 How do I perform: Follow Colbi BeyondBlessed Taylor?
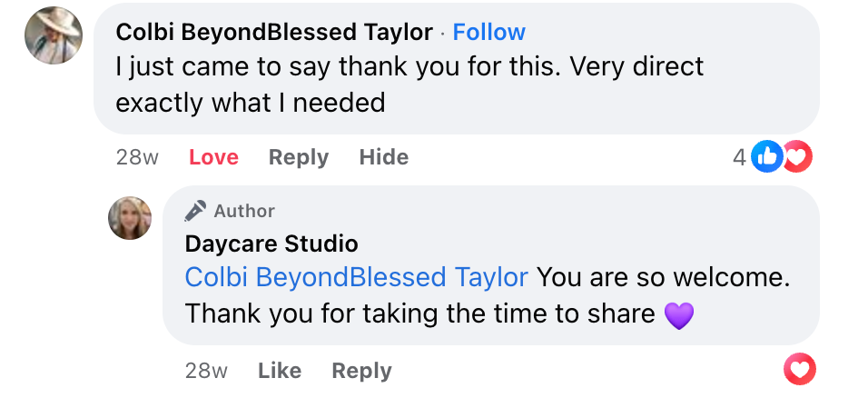pyautogui.click(x=488, y=32)
